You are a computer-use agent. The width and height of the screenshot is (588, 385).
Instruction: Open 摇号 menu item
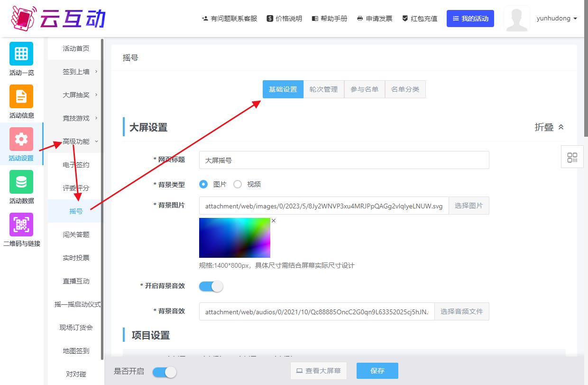(76, 211)
